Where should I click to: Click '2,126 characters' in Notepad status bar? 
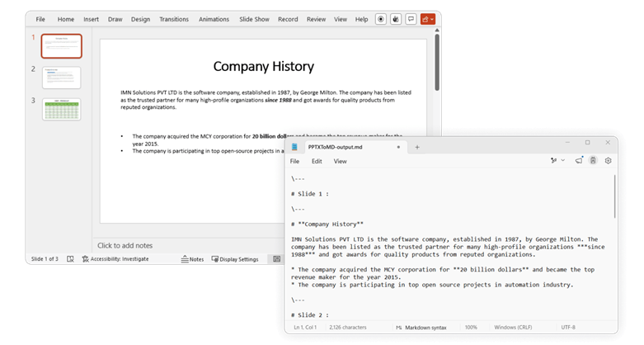348,328
